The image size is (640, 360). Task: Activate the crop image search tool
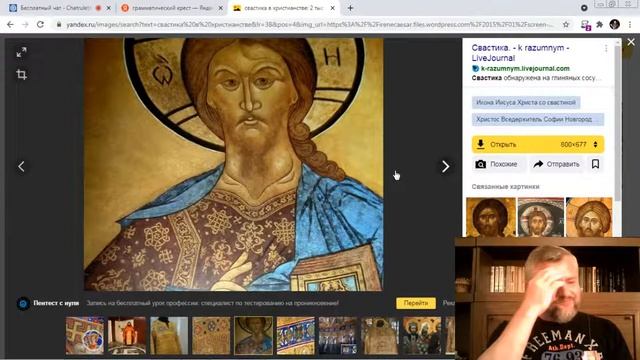tap(21, 74)
